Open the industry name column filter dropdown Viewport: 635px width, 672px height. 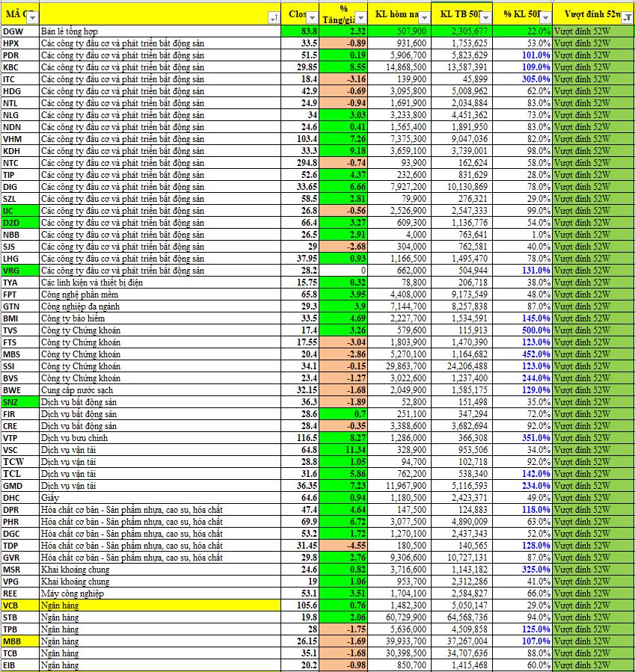(x=273, y=16)
